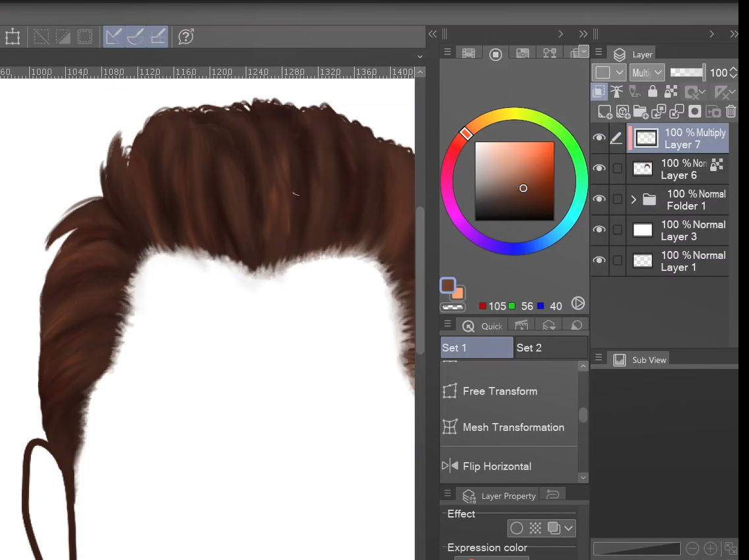Image resolution: width=749 pixels, height=560 pixels.
Task: Toggle Clip to Layer Below
Action: [x=599, y=92]
